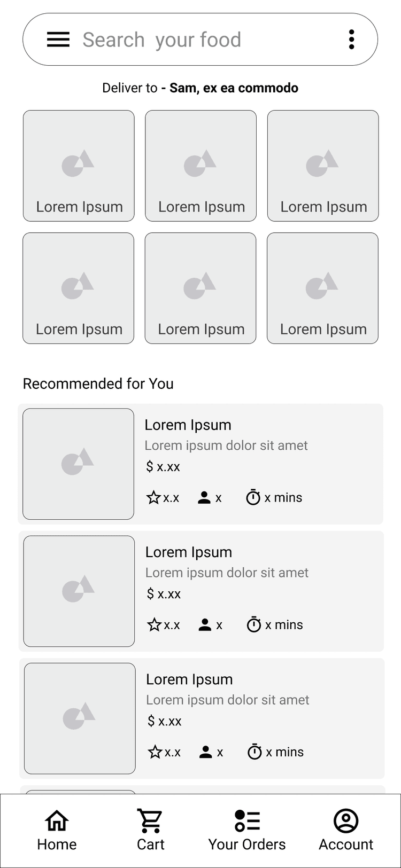The height and width of the screenshot is (868, 401).
Task: Click the timer icon on third recommendation
Action: click(255, 752)
